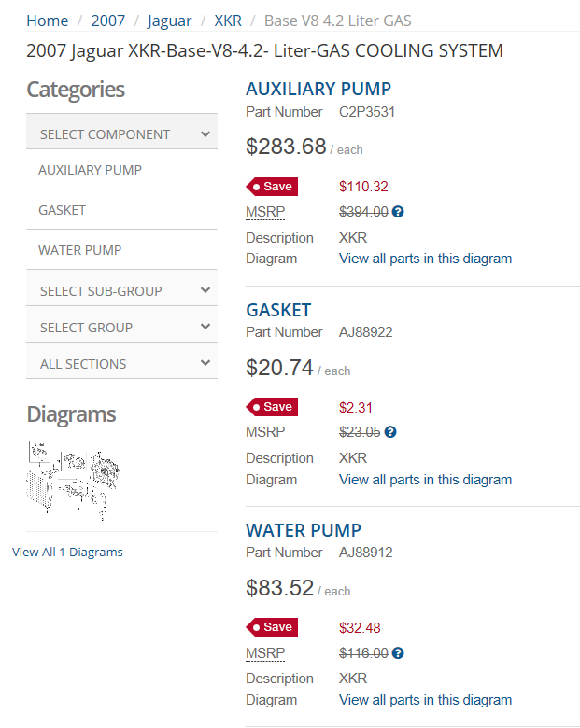View all parts in Gasket's diagram
580x728 pixels.
pos(425,480)
